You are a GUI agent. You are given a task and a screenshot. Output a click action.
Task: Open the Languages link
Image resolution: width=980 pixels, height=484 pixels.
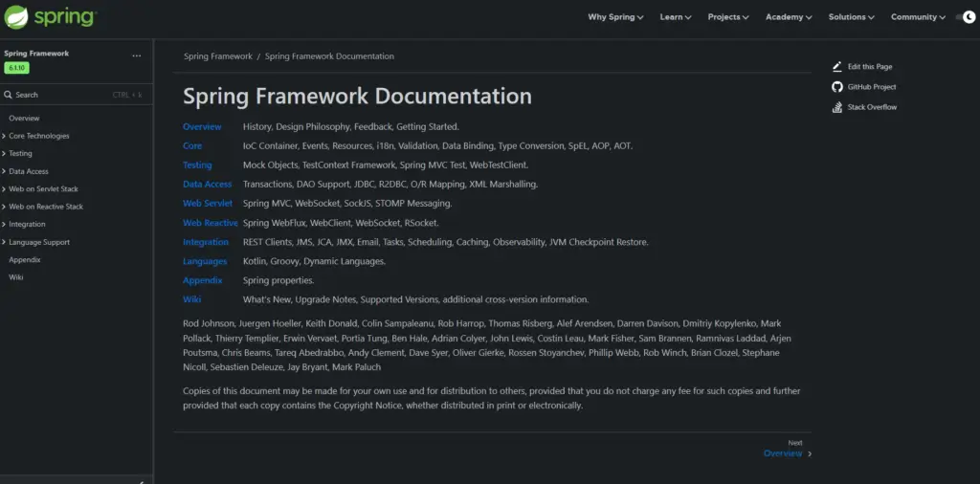pyautogui.click(x=205, y=262)
